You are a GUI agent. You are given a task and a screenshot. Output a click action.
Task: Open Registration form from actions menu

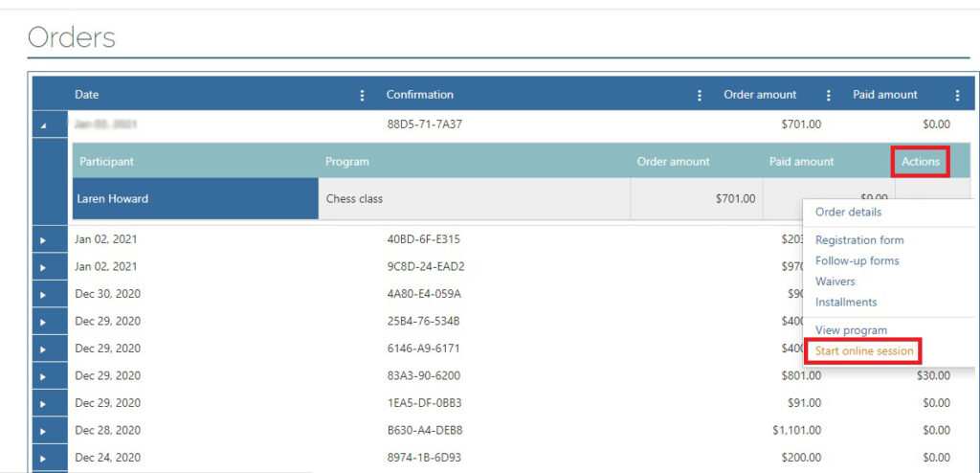click(859, 240)
